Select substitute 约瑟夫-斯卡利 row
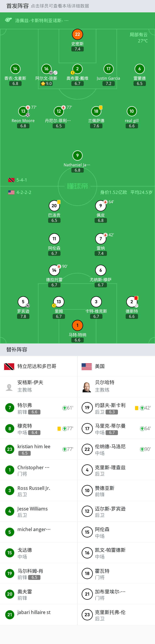This screenshot has width=155, height=644. [x=116, y=408]
